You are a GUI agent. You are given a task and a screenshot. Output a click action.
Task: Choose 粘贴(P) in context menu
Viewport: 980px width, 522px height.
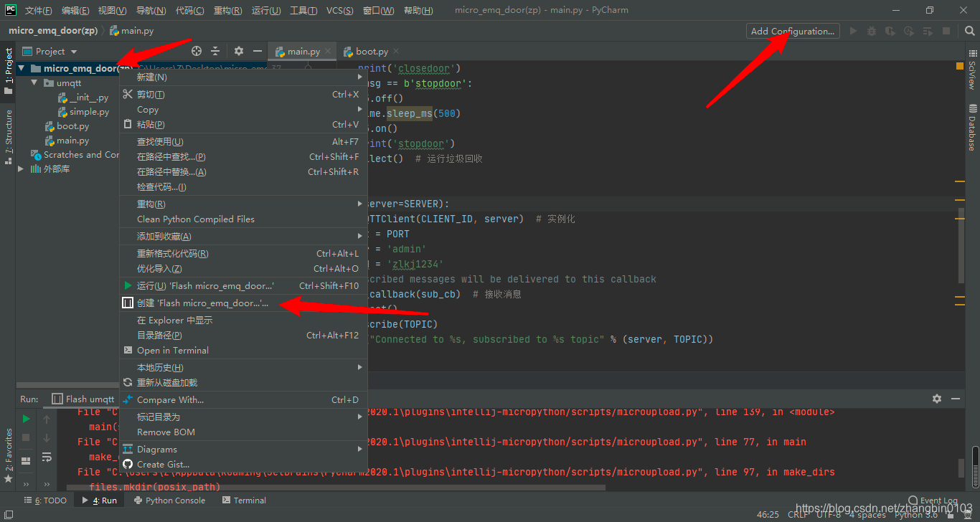click(243, 125)
